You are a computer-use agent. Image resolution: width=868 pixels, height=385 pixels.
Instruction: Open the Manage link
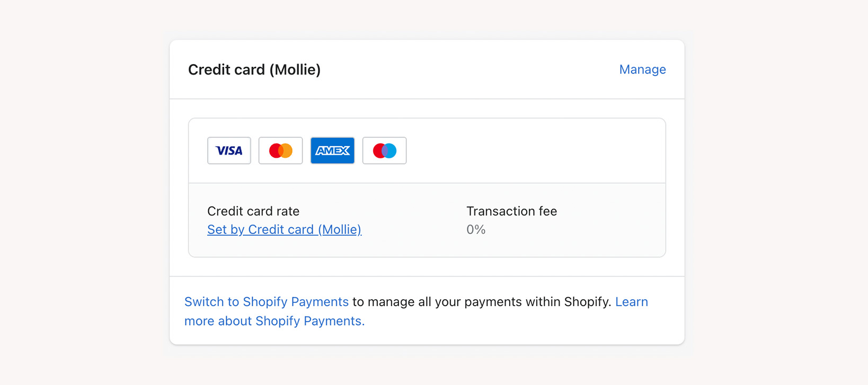point(642,69)
